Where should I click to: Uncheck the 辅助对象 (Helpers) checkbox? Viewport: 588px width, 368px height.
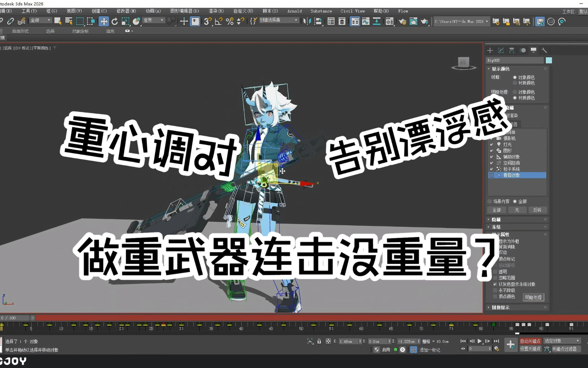point(492,157)
